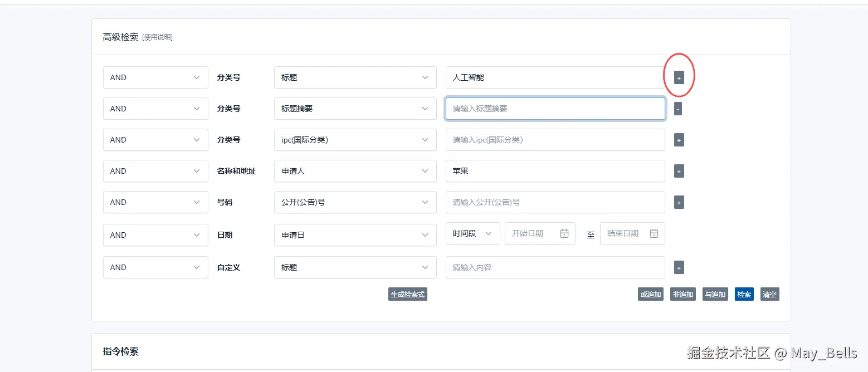The height and width of the screenshot is (372, 868).
Task: Expand the 申请人 field dropdown
Action: [x=355, y=171]
